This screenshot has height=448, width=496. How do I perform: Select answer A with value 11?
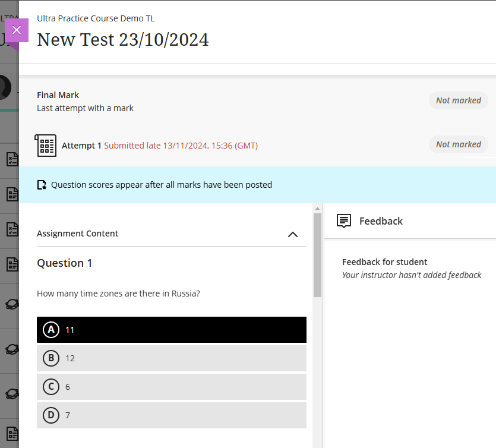tap(171, 330)
